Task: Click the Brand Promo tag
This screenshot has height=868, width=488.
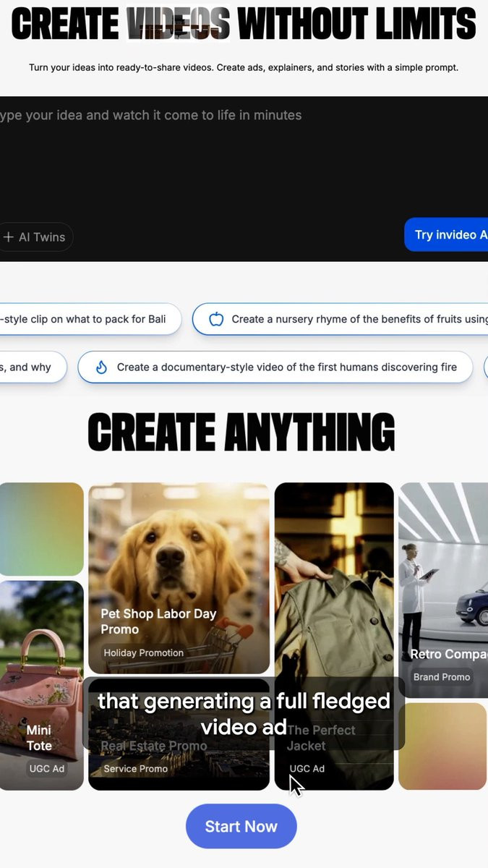Action: (x=442, y=677)
